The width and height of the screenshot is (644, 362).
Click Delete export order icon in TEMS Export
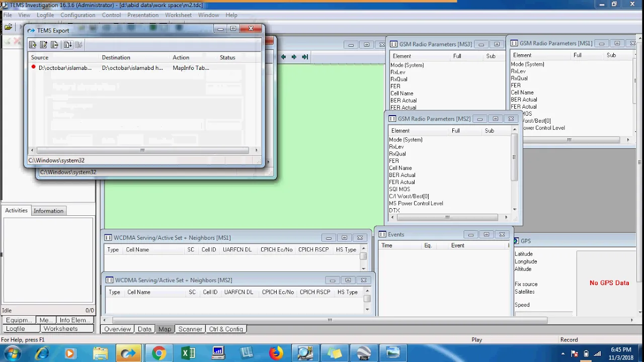pyautogui.click(x=54, y=45)
